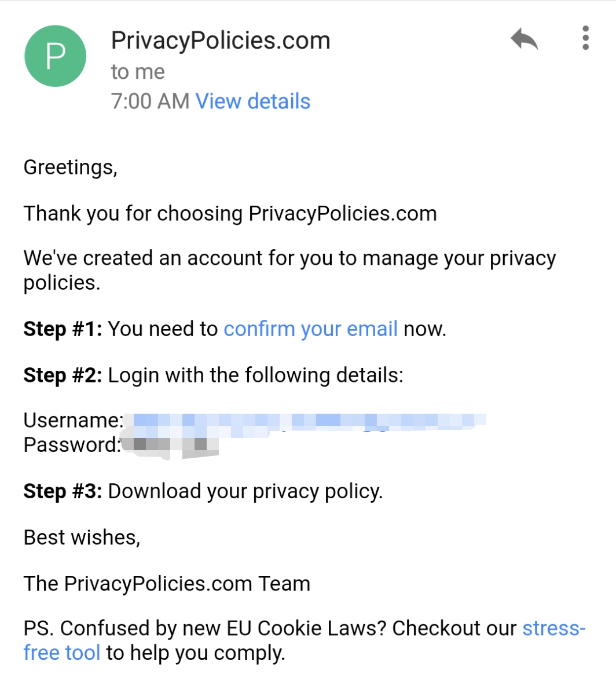616x686 pixels.
Task: Tap the green P sender avatar
Action: pos(55,56)
